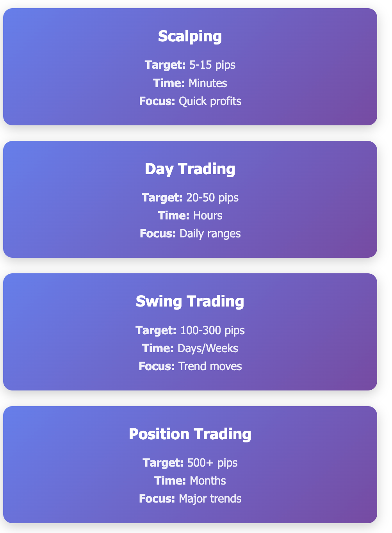The image size is (392, 533).
Task: Click the Swing Trading title
Action: 190,301
